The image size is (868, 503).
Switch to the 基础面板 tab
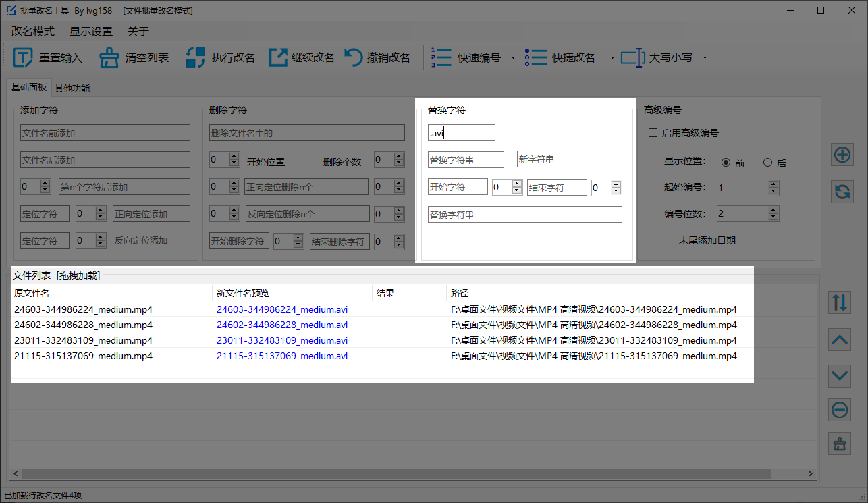(x=28, y=88)
